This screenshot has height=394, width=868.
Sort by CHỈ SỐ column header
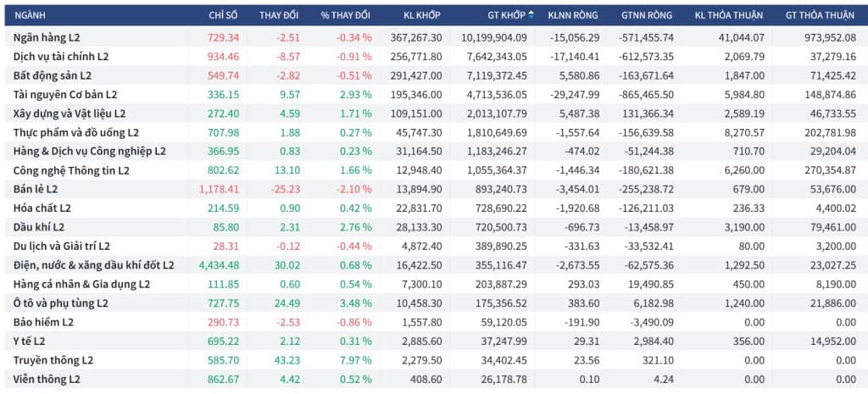pos(224,15)
